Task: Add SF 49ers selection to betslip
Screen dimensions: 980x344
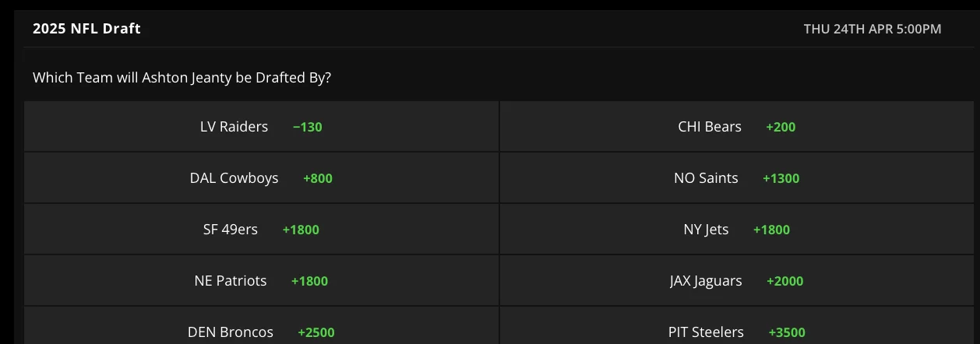Action: [261, 230]
